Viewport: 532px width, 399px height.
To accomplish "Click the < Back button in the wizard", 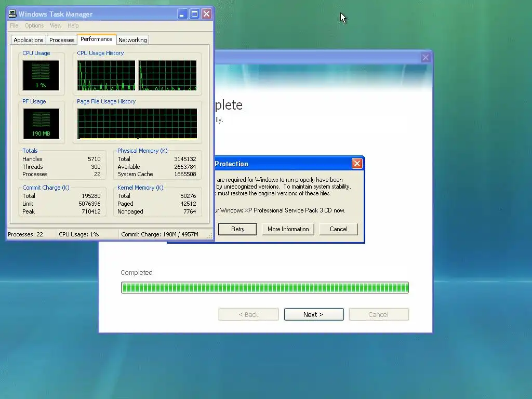I will click(248, 314).
